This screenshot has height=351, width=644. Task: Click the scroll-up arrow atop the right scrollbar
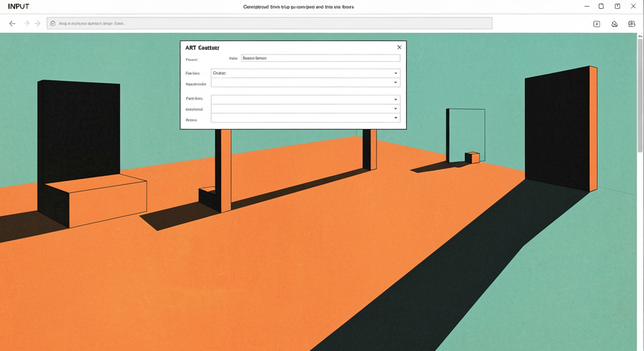coord(640,36)
